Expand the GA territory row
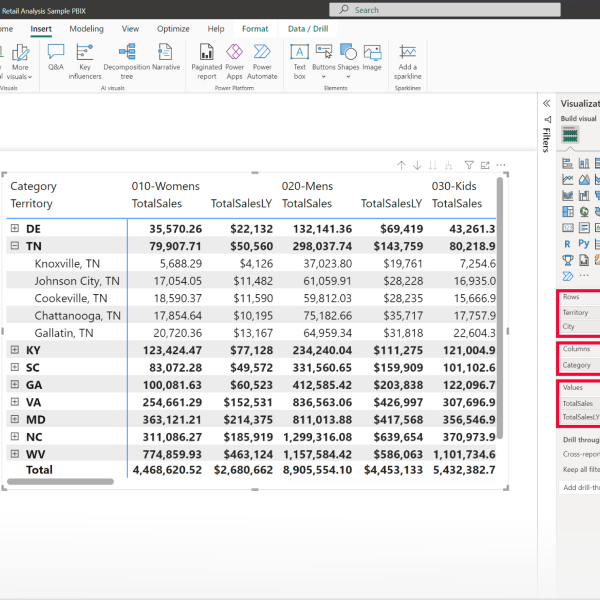The image size is (600, 600). (x=15, y=384)
